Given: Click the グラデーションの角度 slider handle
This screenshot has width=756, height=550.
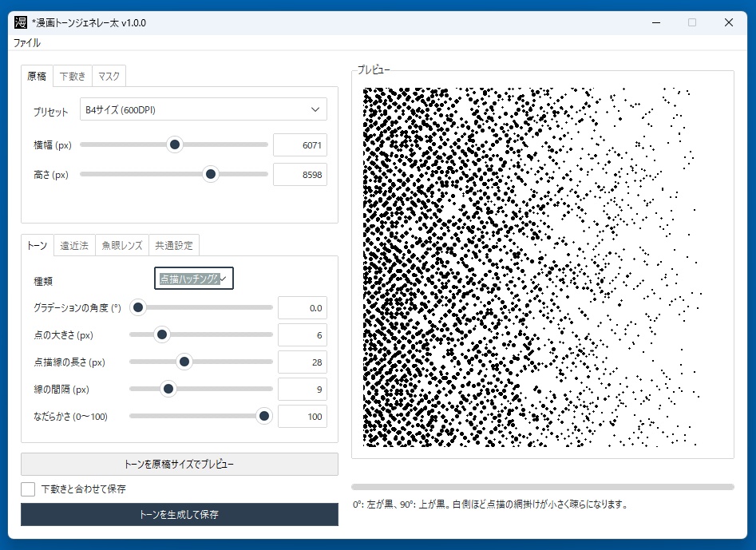Looking at the screenshot, I should 138,307.
